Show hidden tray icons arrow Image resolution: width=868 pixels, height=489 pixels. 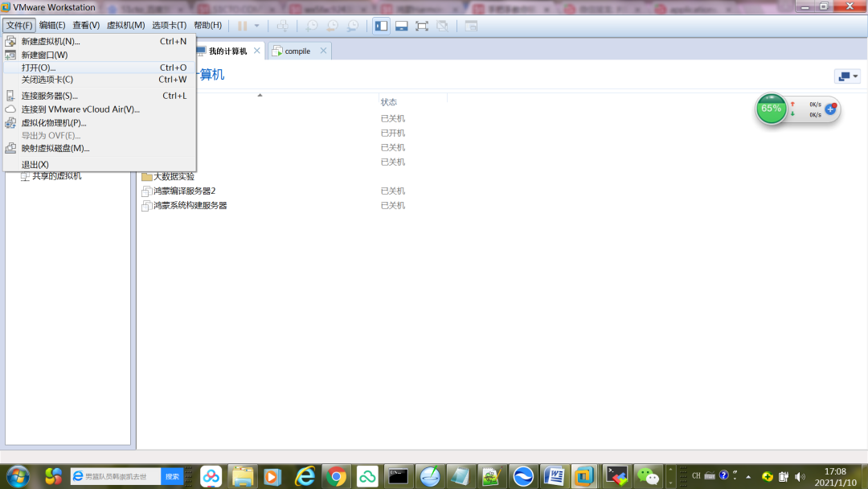(748, 476)
